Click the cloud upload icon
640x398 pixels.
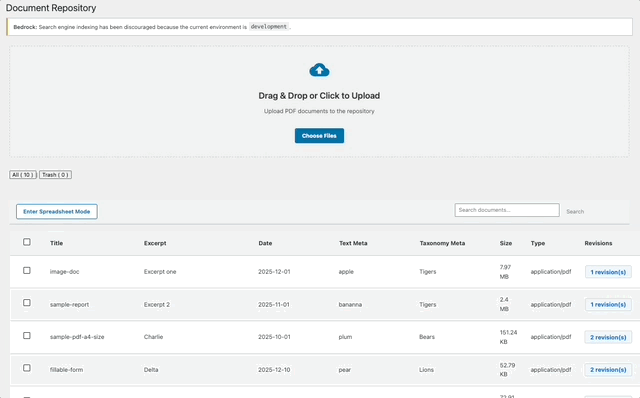[319, 70]
